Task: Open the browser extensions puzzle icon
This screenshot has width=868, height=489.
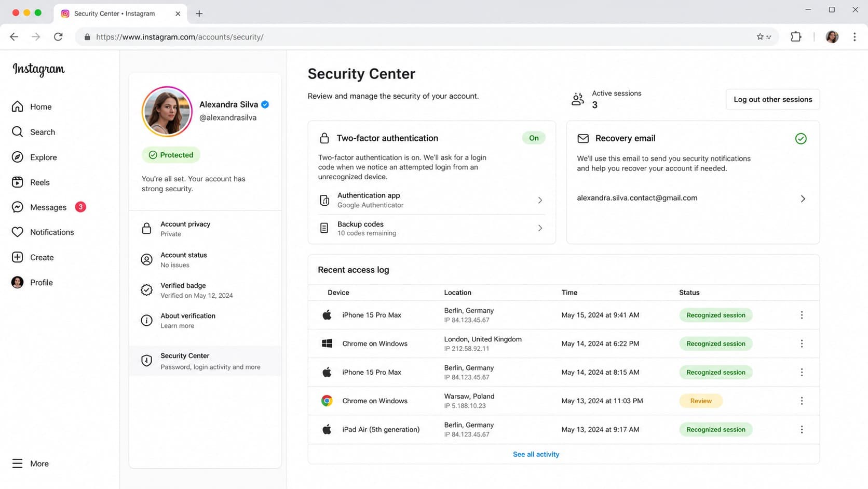Action: click(796, 37)
